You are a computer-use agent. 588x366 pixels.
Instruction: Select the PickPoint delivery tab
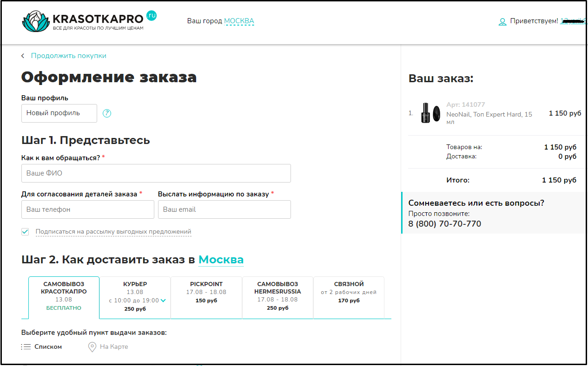pyautogui.click(x=206, y=297)
